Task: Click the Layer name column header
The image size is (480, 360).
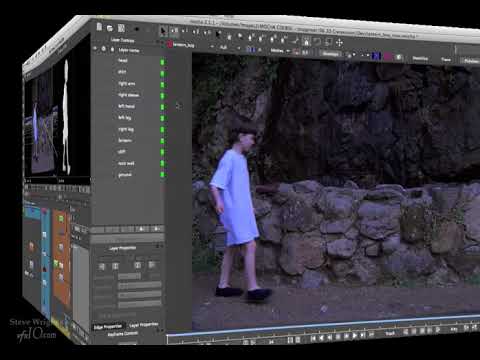Action: pos(129,50)
